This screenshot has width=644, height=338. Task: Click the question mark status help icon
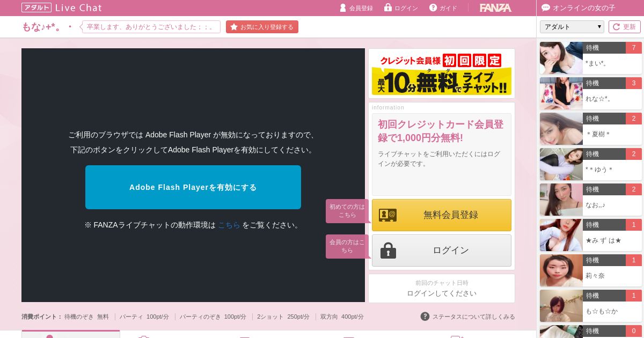pyautogui.click(x=425, y=317)
